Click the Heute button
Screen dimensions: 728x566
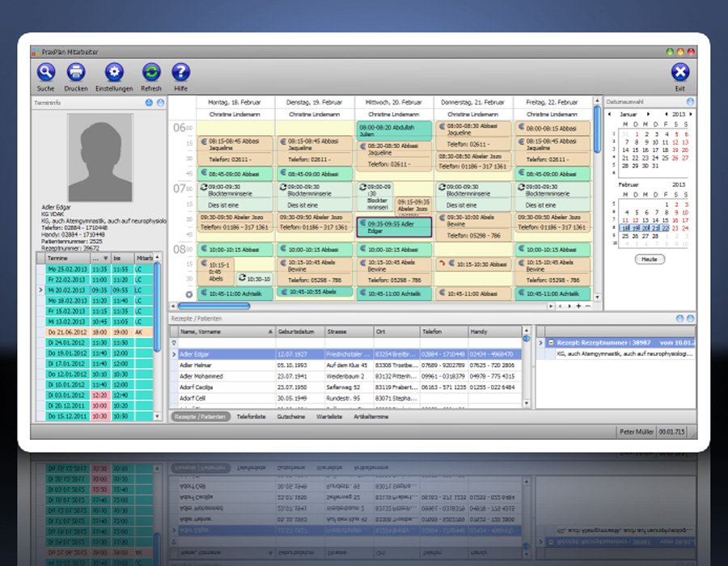tap(650, 260)
